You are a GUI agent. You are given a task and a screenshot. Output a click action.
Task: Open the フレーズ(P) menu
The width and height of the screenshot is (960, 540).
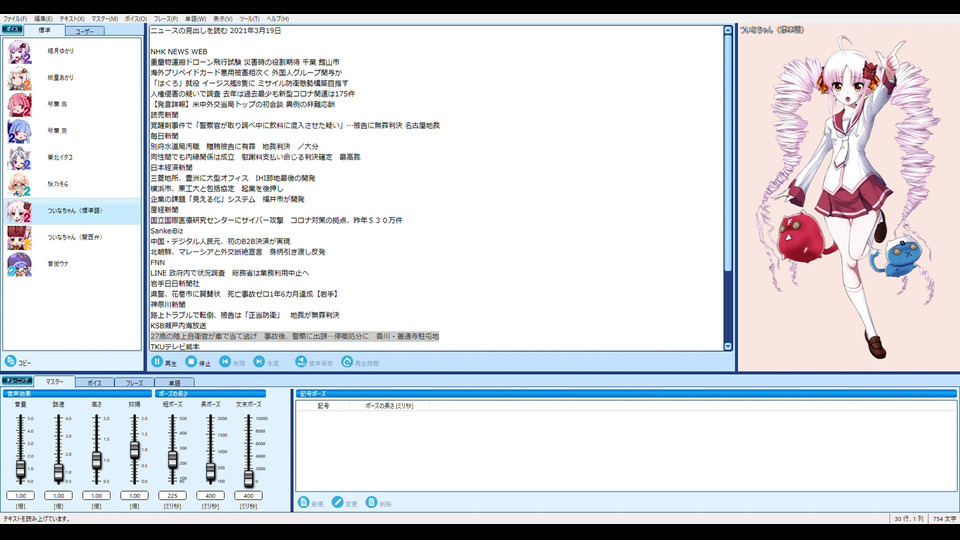point(166,19)
